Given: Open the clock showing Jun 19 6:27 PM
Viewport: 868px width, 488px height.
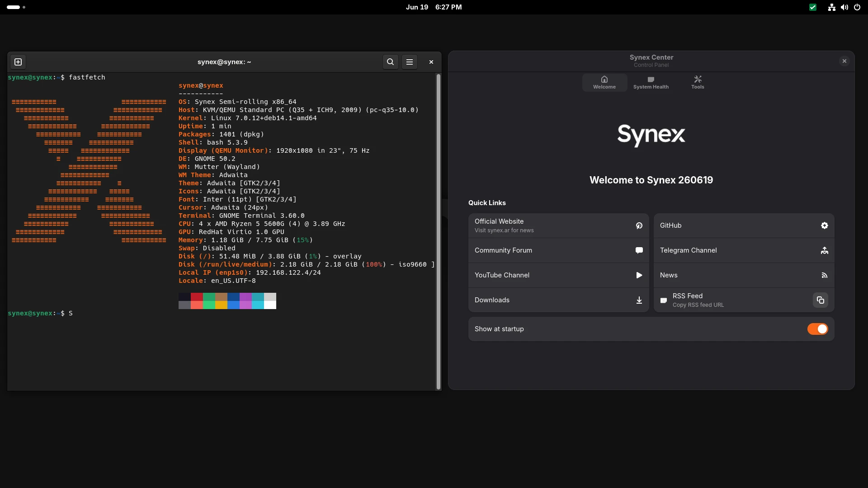Looking at the screenshot, I should (x=434, y=7).
